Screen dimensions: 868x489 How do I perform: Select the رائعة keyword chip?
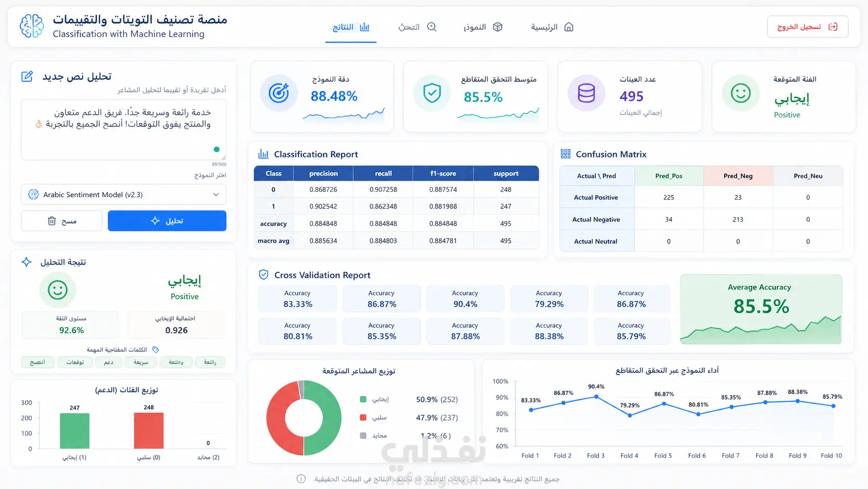[x=210, y=362]
